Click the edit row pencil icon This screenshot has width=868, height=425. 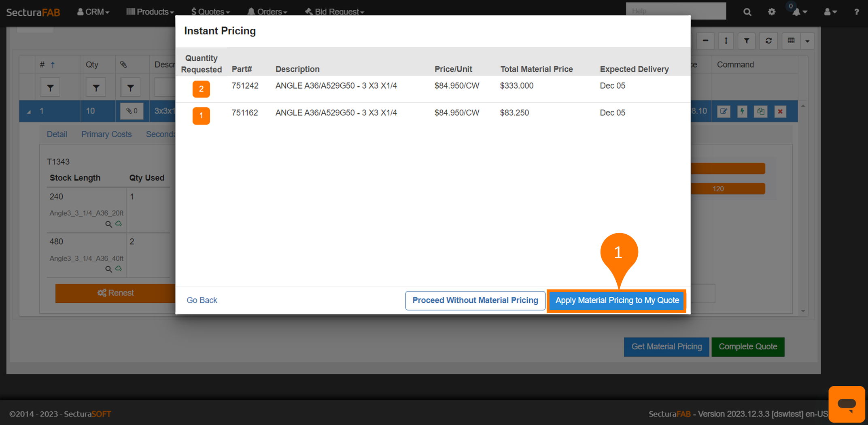point(724,111)
